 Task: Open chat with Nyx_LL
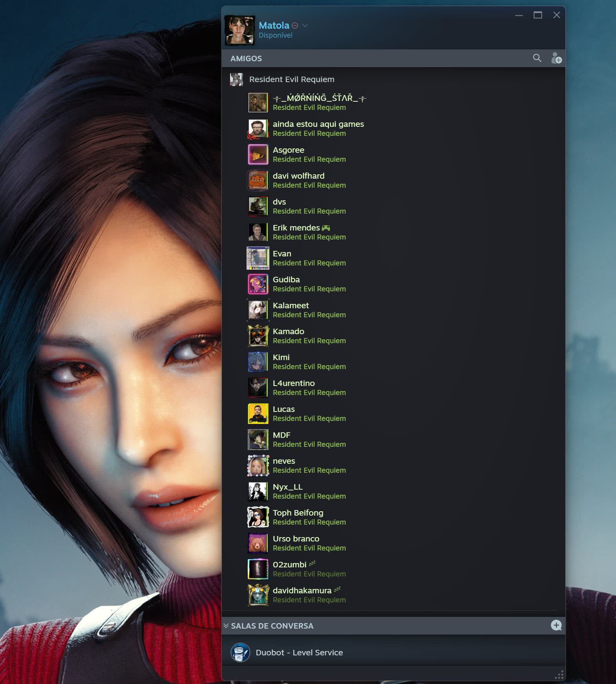point(393,491)
